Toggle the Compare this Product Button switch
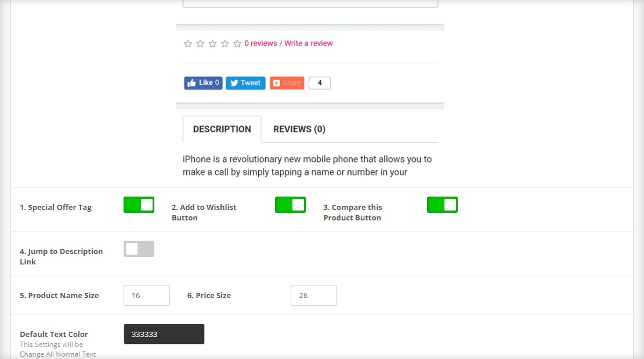 point(442,205)
